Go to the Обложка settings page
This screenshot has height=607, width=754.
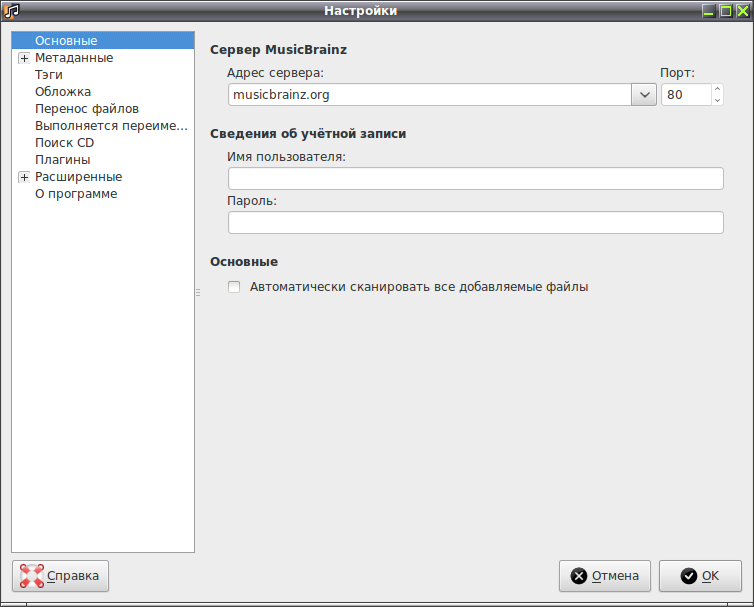tap(63, 92)
